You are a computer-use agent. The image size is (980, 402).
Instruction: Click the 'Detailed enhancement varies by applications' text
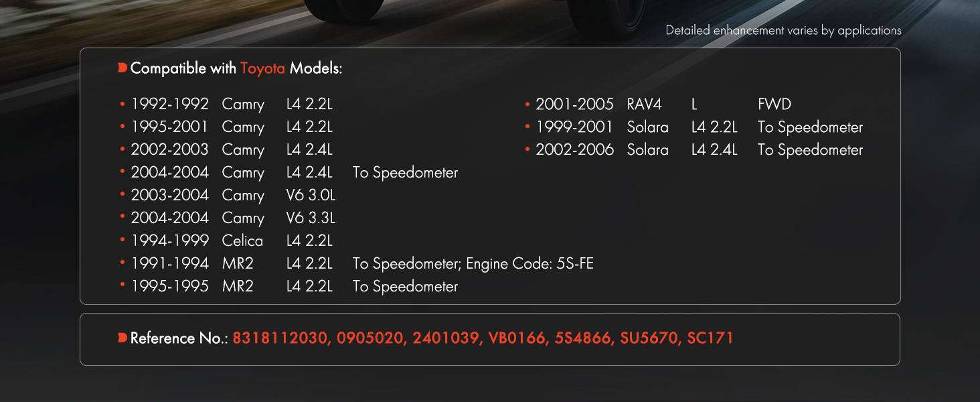tap(783, 30)
